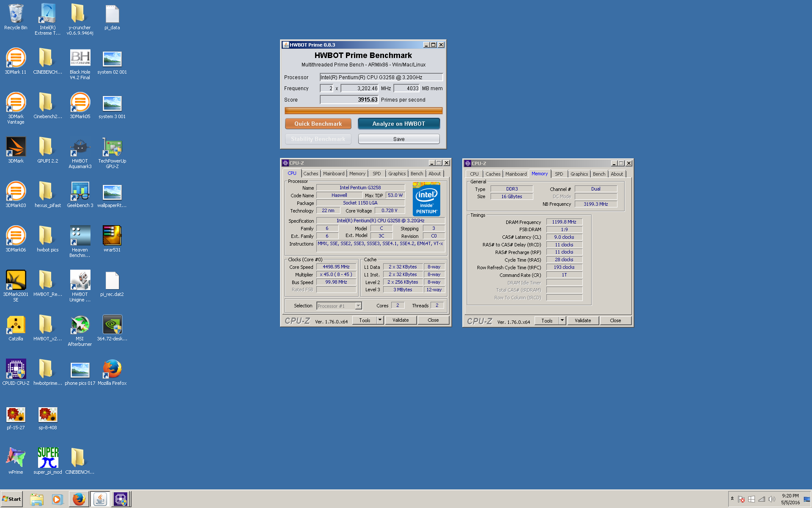Open SPD tab in left CPU-Z window

point(376,174)
